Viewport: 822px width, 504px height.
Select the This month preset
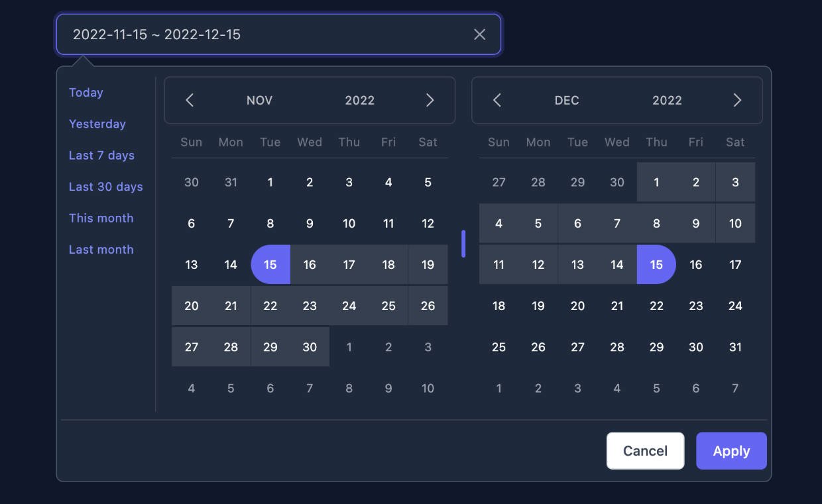pos(101,218)
